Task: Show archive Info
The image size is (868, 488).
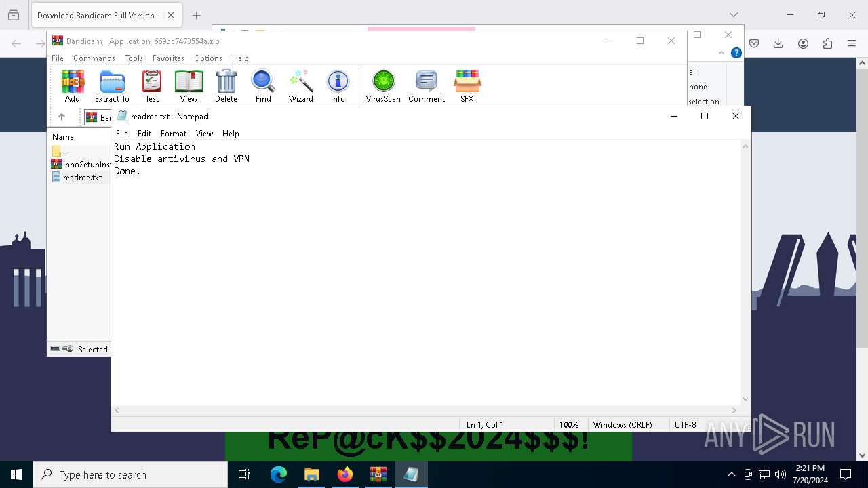Action: click(x=338, y=86)
